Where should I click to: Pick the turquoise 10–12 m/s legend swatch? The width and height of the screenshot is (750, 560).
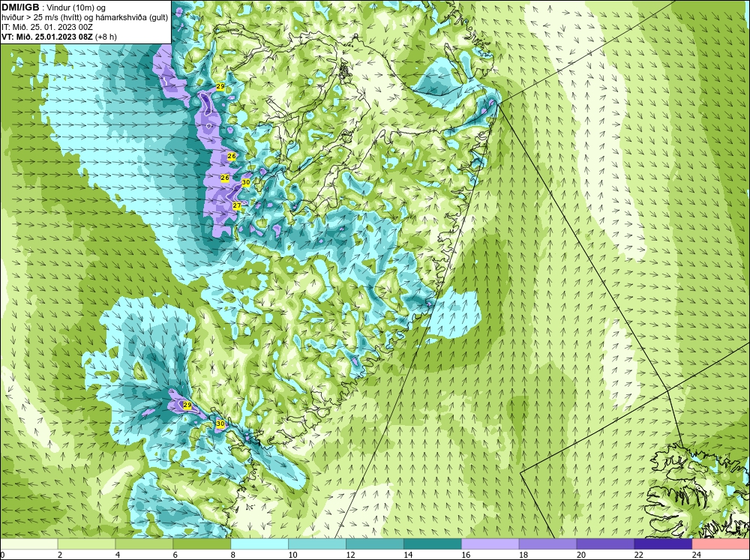pos(317,544)
